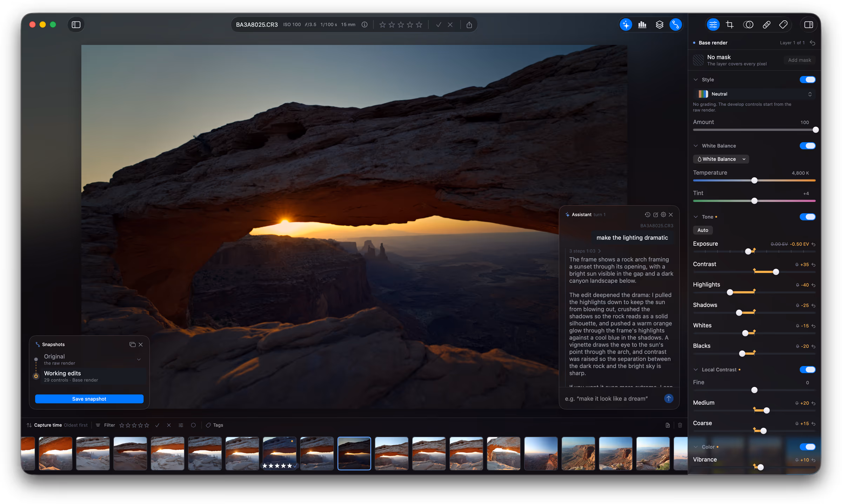Close the Assistant panel

pyautogui.click(x=671, y=214)
